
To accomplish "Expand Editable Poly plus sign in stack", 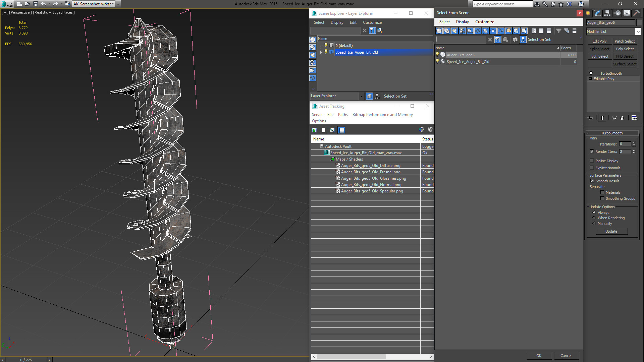I will tap(590, 79).
